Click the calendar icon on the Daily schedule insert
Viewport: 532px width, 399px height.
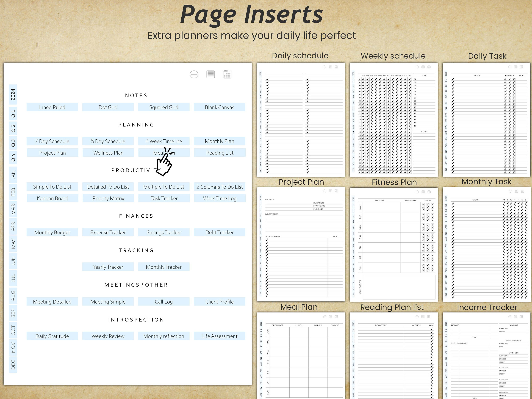pos(336,67)
